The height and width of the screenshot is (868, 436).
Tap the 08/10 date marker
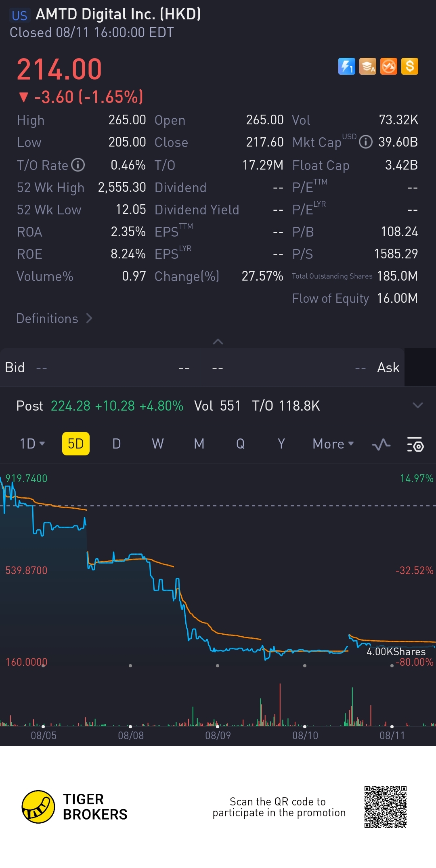click(305, 735)
